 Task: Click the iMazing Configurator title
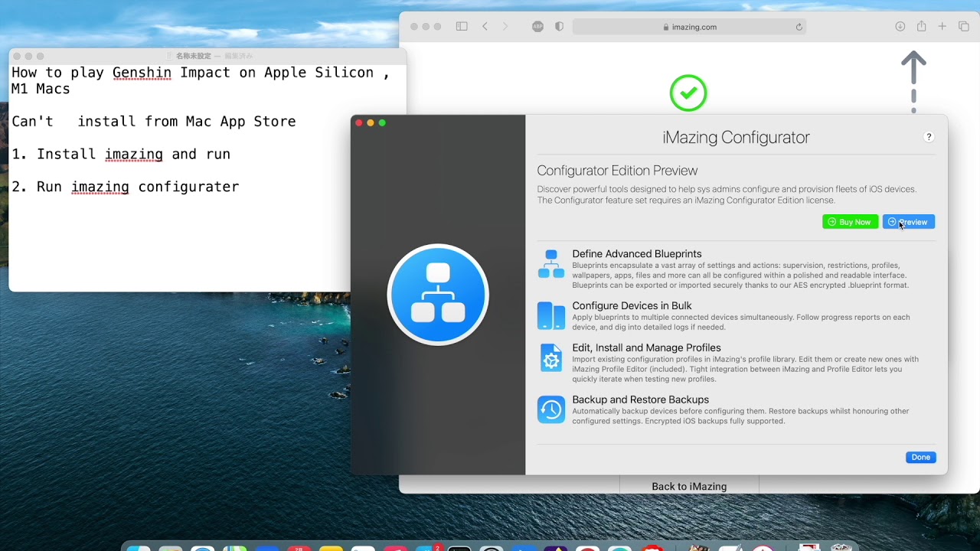pos(736,138)
